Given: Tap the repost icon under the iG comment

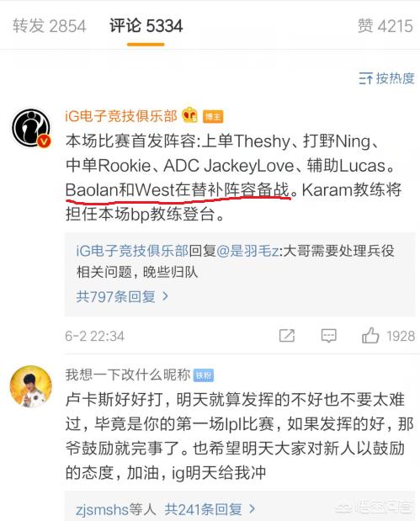Looking at the screenshot, I should pyautogui.click(x=287, y=336).
